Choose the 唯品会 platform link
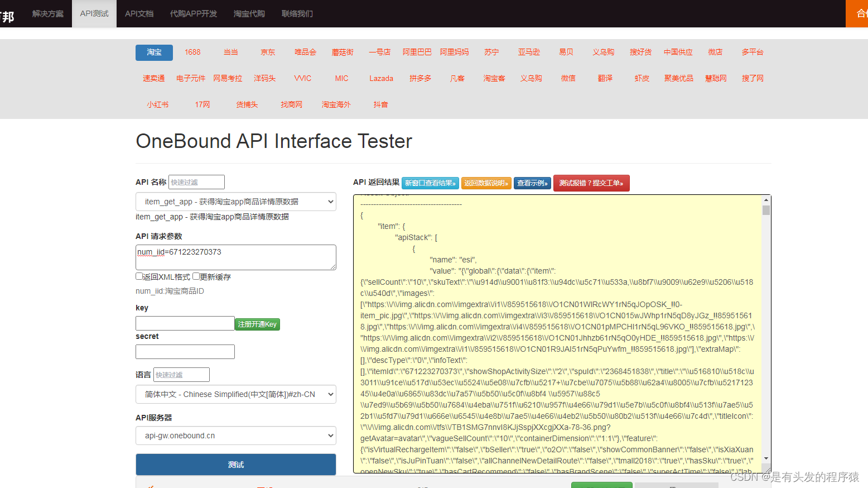The image size is (868, 488). coord(305,52)
